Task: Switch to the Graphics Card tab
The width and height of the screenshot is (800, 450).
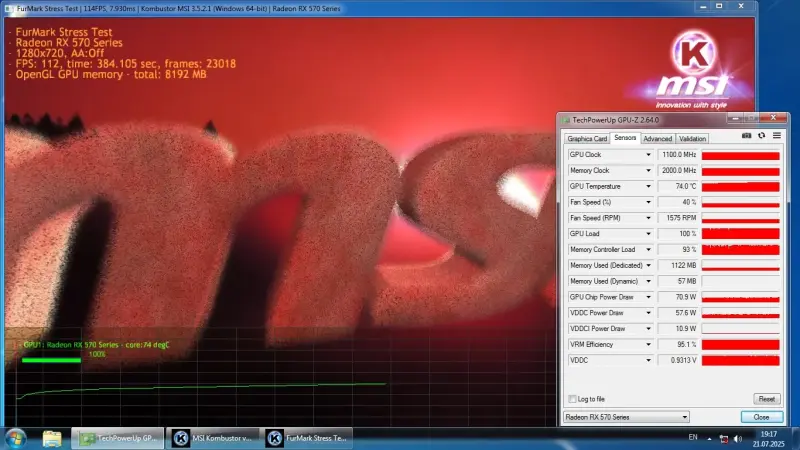Action: [x=587, y=139]
